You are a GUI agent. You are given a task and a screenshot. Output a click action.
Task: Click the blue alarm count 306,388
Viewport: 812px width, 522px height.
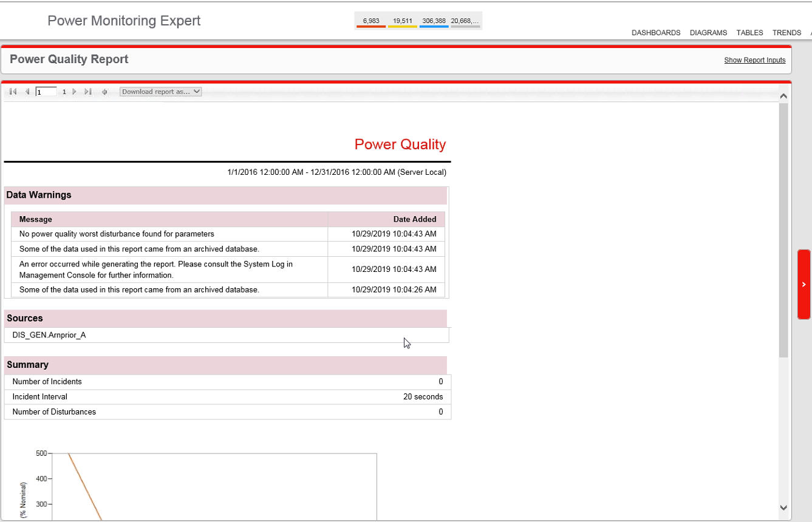[434, 21]
